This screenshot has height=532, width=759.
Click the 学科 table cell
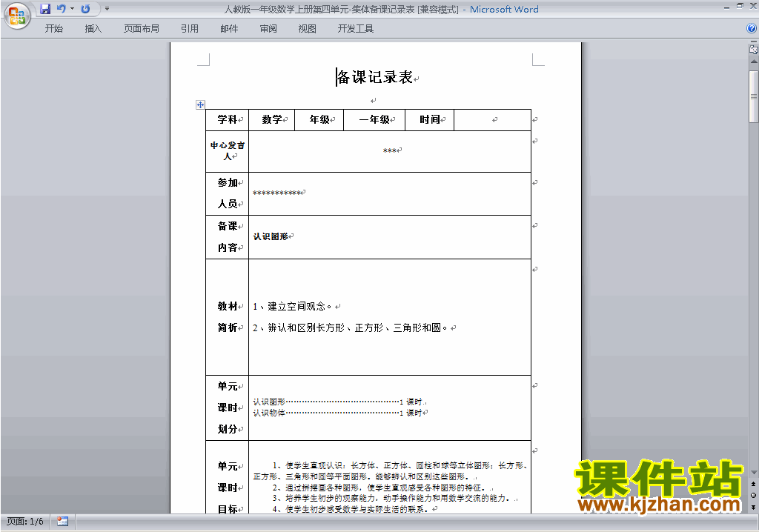coord(227,119)
